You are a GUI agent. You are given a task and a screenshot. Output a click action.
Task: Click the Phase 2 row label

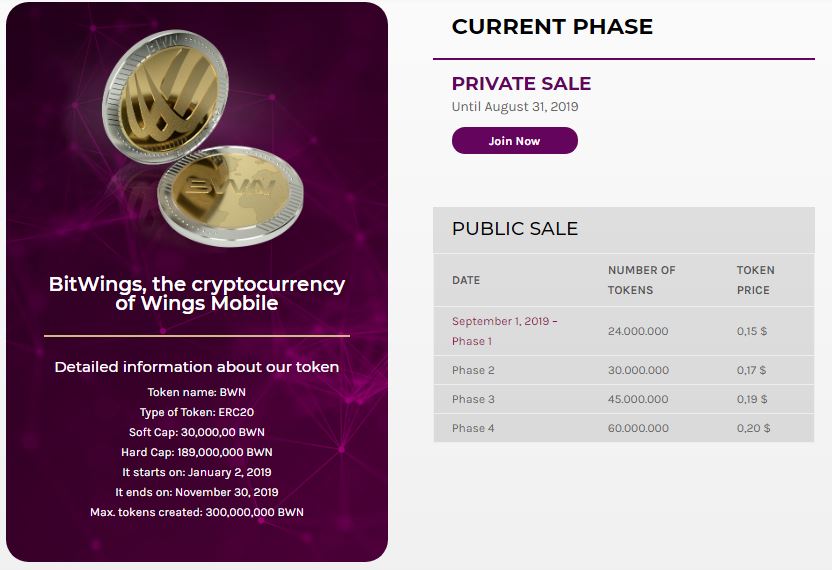tap(473, 370)
